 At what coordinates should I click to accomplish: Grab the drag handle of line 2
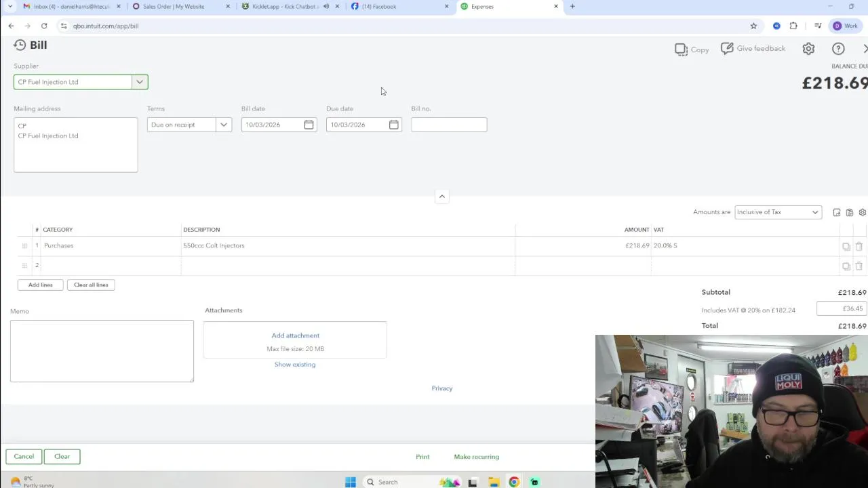coord(24,265)
